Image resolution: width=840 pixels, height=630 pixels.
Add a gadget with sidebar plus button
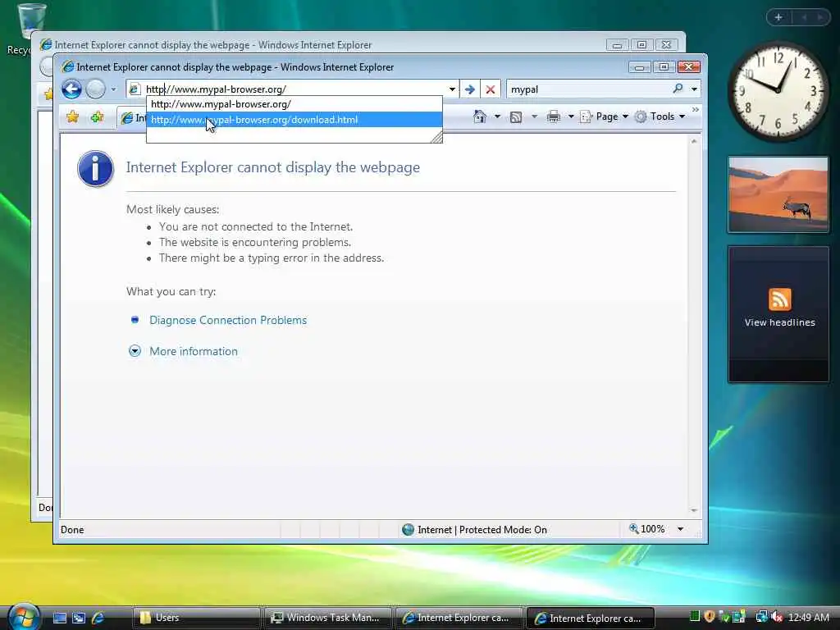778,17
